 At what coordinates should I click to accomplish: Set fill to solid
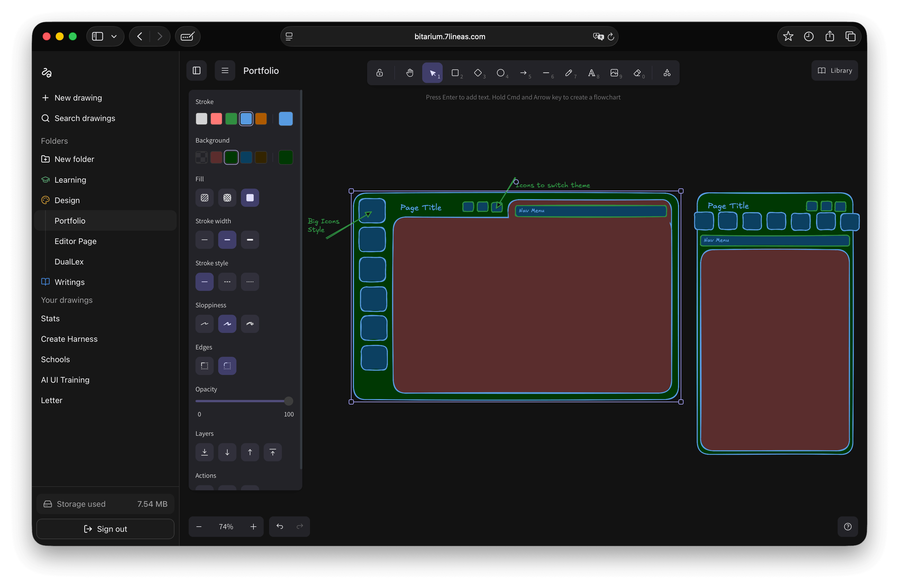[x=250, y=197]
